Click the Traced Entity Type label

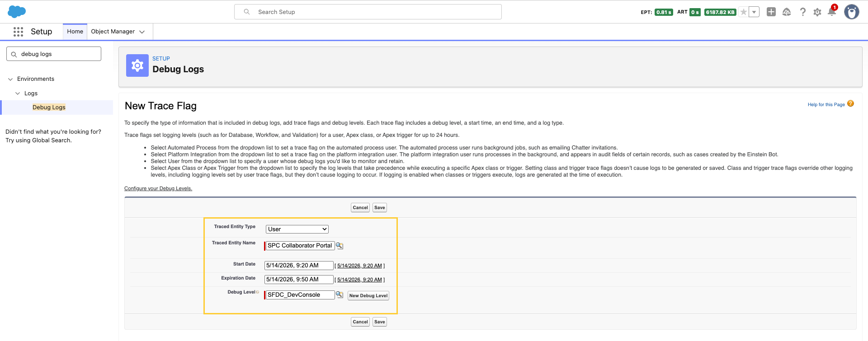(x=235, y=227)
